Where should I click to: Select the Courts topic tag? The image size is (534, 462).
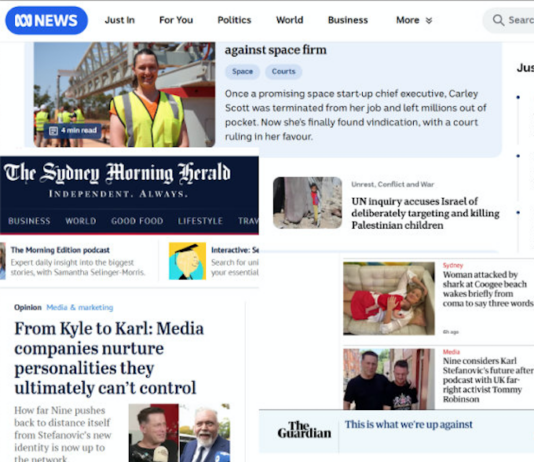(283, 71)
